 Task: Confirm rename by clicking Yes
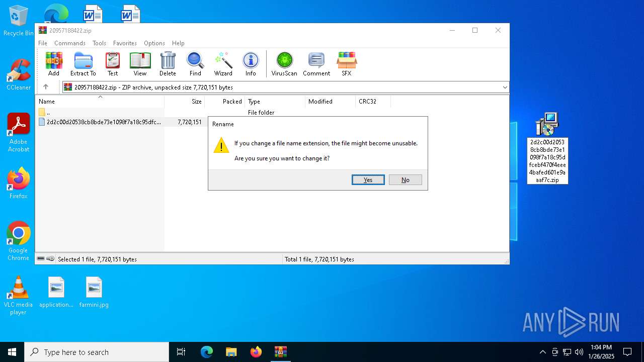[368, 179]
